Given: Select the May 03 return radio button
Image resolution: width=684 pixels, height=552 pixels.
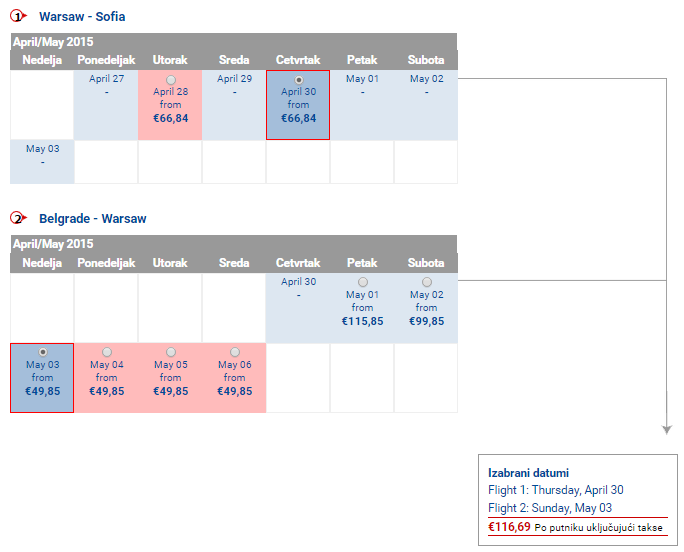Looking at the screenshot, I should coord(43,352).
